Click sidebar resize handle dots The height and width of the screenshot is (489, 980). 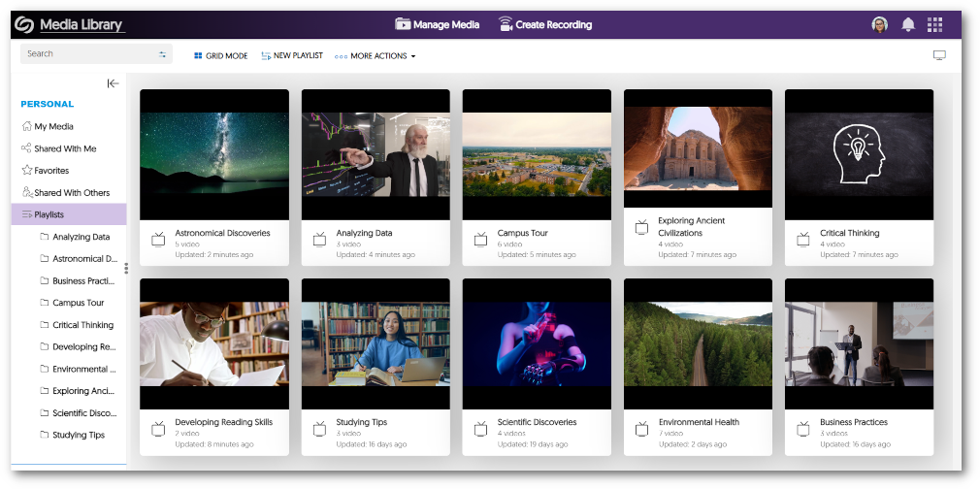point(126,268)
